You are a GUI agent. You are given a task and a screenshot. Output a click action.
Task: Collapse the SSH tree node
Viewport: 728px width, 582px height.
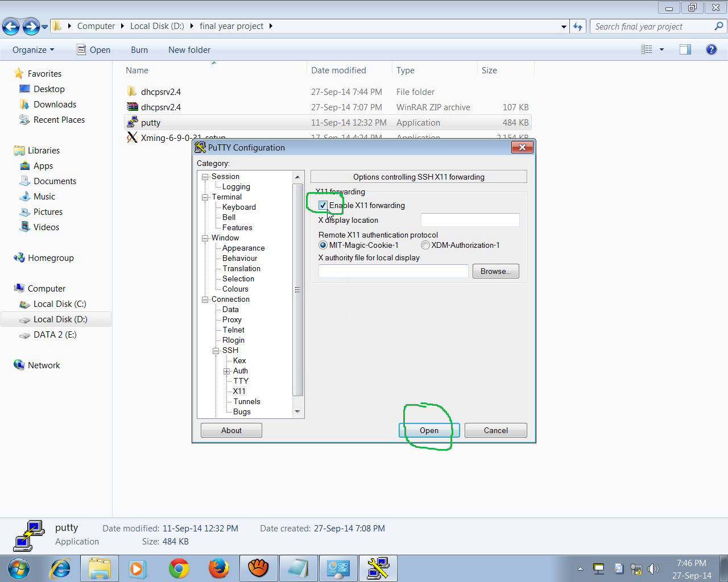point(216,351)
